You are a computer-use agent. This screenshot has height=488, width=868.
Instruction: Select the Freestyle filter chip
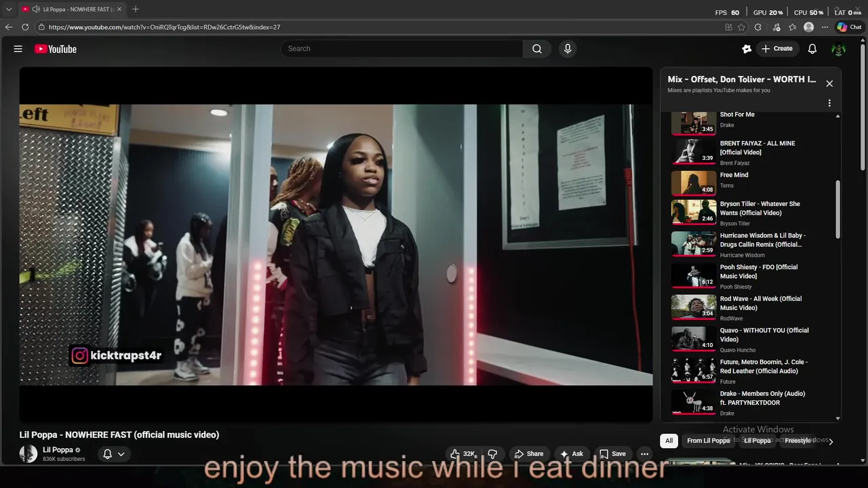coord(798,441)
